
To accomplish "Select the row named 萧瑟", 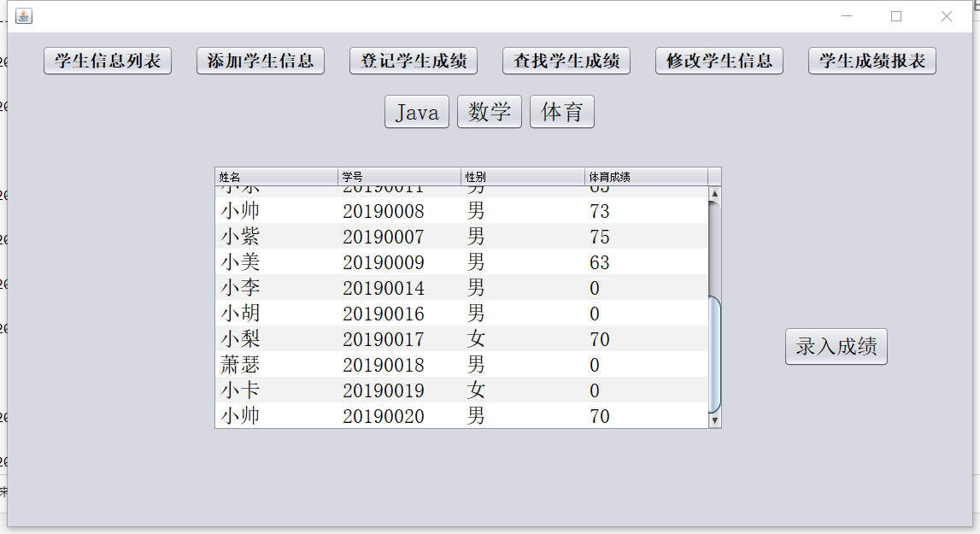I will click(461, 365).
